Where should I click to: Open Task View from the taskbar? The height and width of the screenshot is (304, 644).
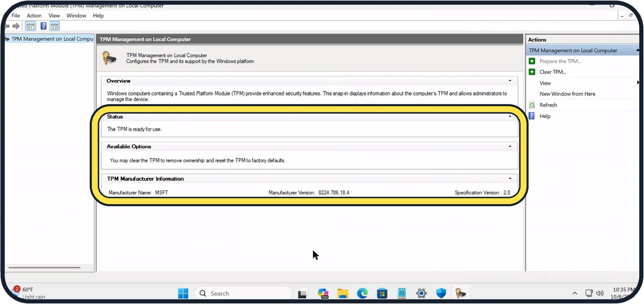[x=303, y=293]
